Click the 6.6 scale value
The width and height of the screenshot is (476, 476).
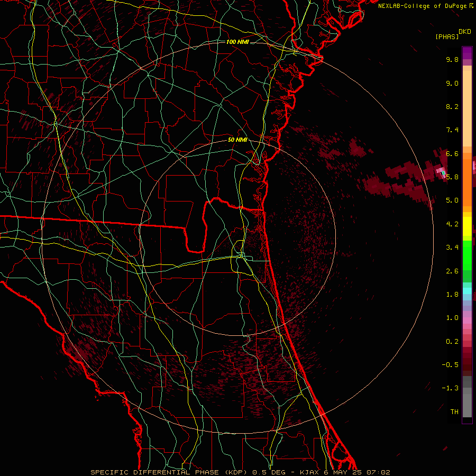(452, 153)
